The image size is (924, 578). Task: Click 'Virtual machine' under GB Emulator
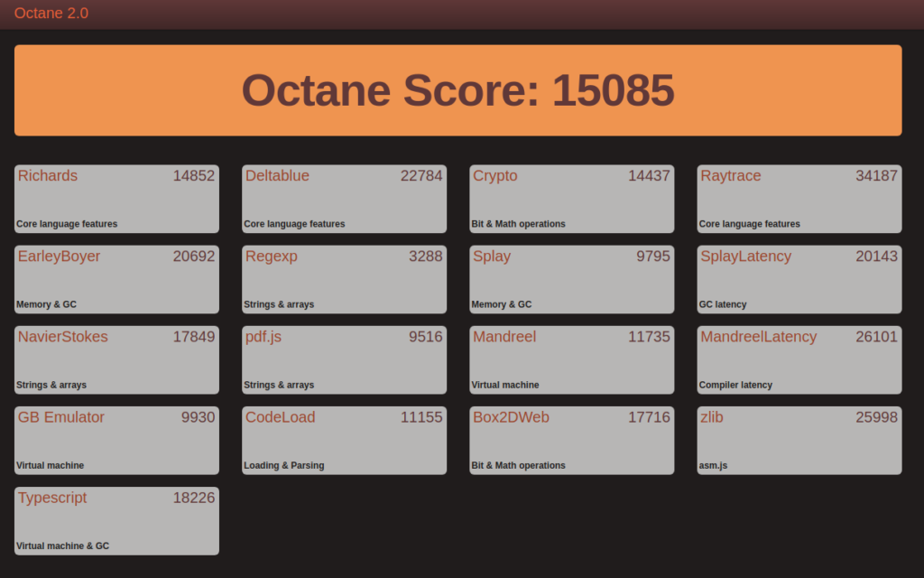point(51,465)
